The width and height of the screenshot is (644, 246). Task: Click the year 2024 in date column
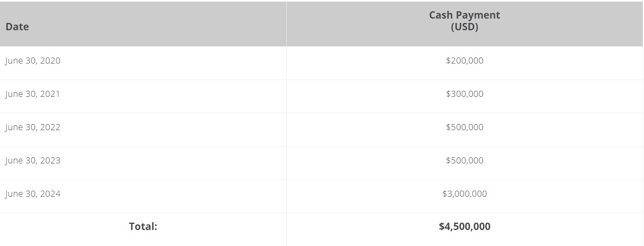(x=50, y=194)
